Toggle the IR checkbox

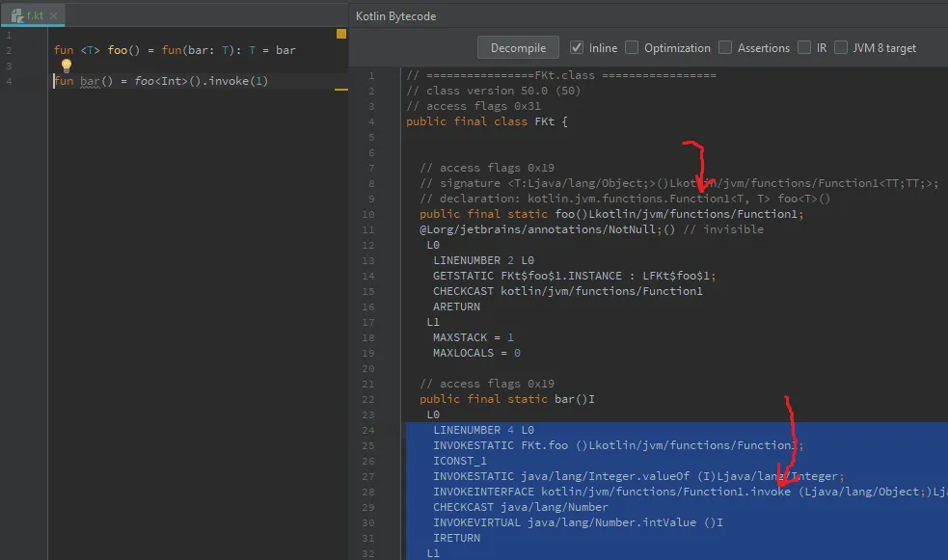[x=804, y=47]
